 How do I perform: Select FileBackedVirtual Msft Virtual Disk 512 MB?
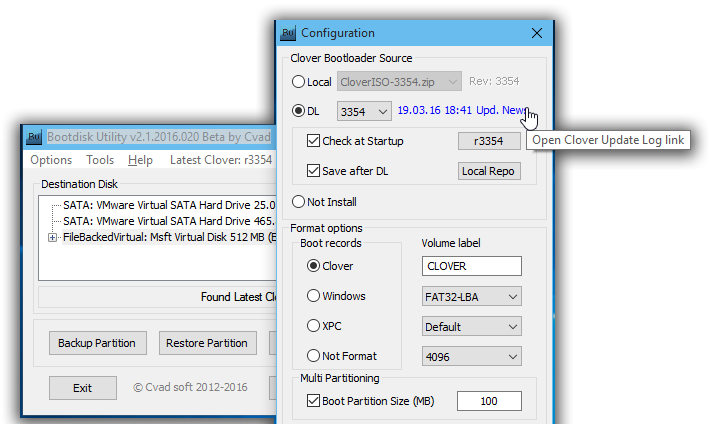pos(169,237)
